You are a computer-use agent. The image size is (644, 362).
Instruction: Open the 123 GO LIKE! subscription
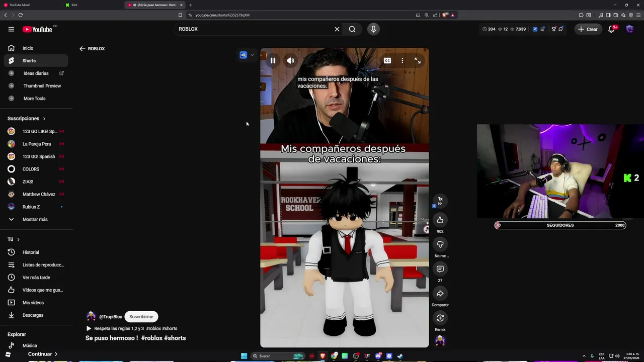tap(36, 131)
